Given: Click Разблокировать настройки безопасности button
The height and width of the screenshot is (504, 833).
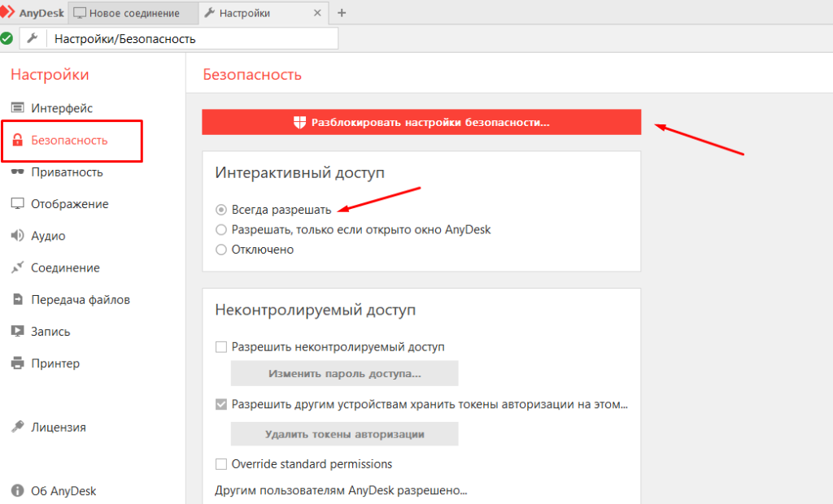Looking at the screenshot, I should tap(421, 122).
